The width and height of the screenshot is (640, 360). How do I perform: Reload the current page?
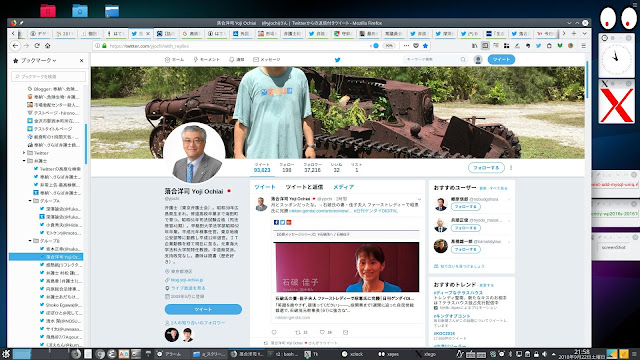[x=37, y=46]
